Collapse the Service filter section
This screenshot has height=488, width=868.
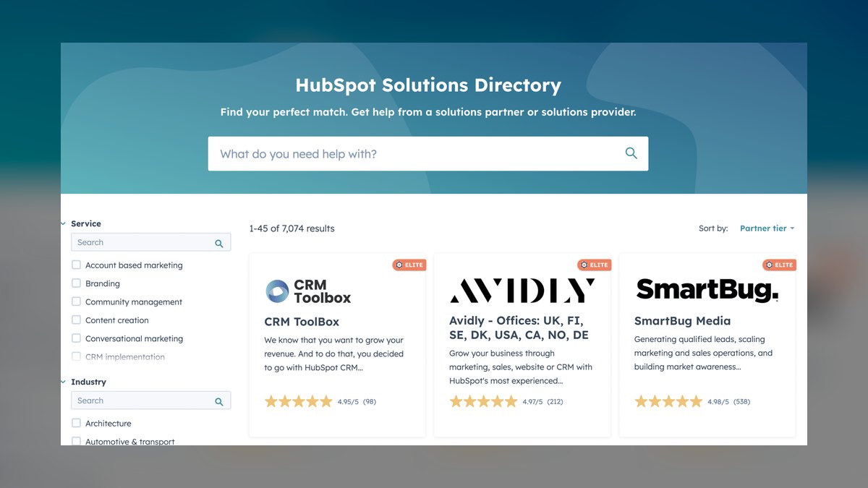tap(64, 224)
